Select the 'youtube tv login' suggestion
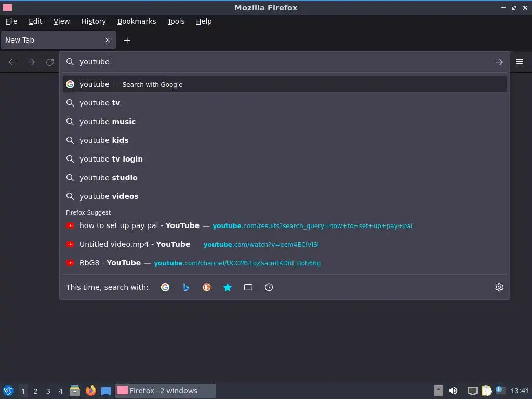Screen dimensions: 532x399 click(284, 159)
